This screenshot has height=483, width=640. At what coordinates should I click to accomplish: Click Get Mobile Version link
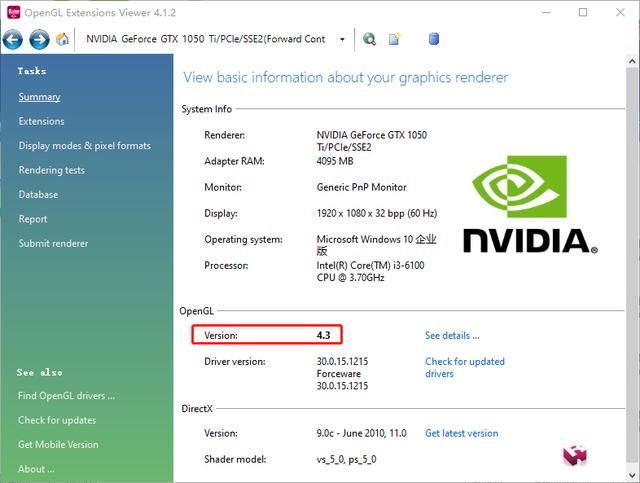click(x=58, y=445)
